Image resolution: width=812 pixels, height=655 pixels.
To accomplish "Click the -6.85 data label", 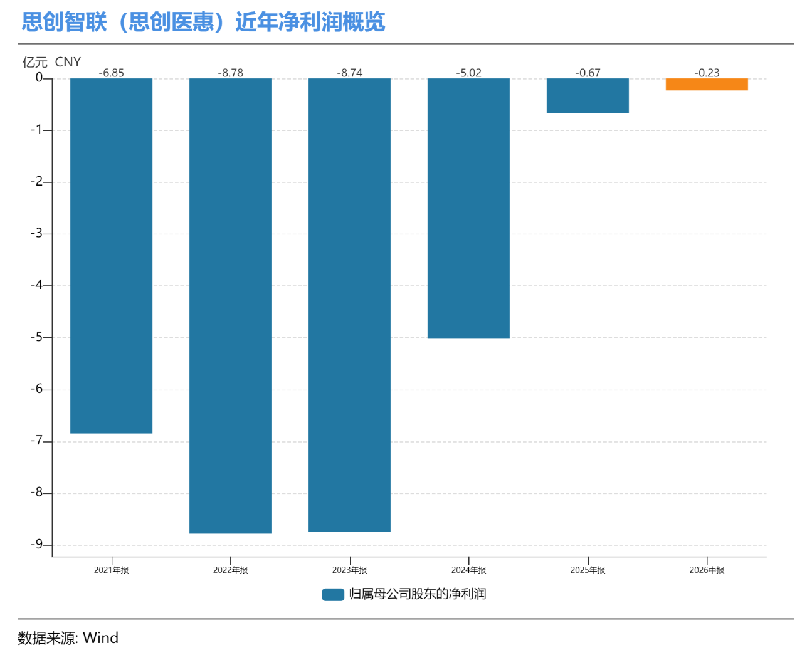I will coord(111,73).
